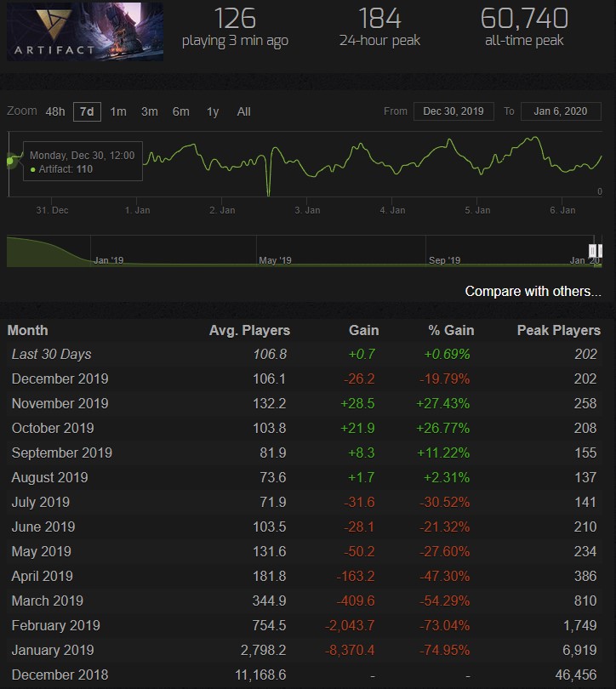Click peak players value 1,749
Viewport: 616px width, 689px height.
pyautogui.click(x=580, y=625)
